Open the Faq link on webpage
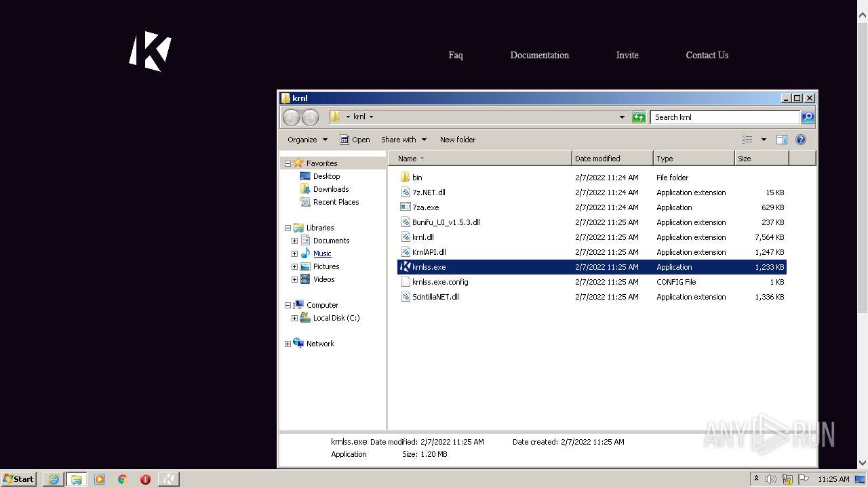868x488 pixels. pos(456,56)
